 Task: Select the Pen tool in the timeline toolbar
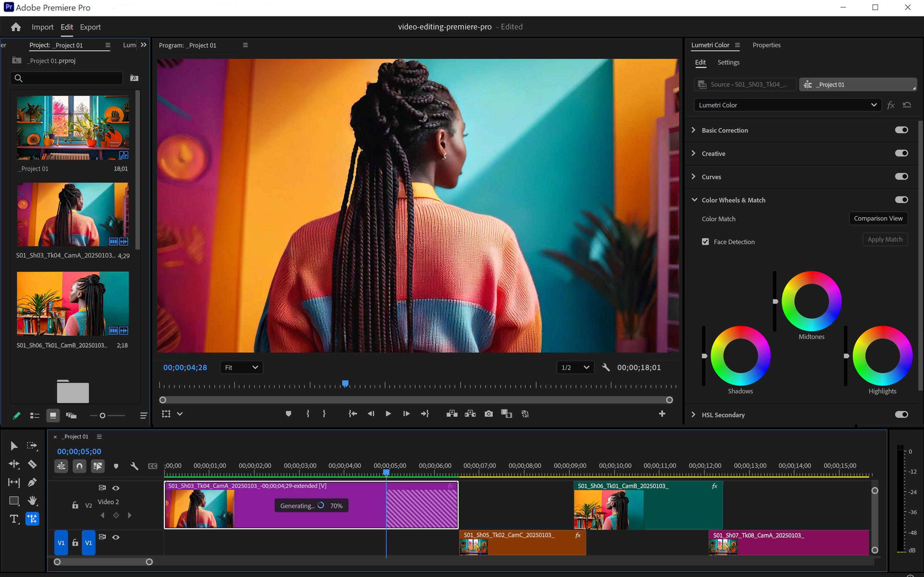click(x=32, y=482)
